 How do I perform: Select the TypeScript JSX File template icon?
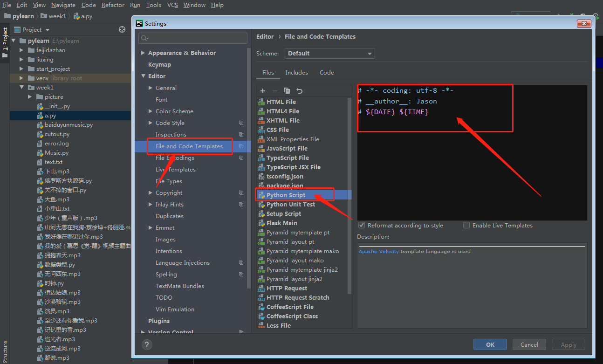coord(261,167)
